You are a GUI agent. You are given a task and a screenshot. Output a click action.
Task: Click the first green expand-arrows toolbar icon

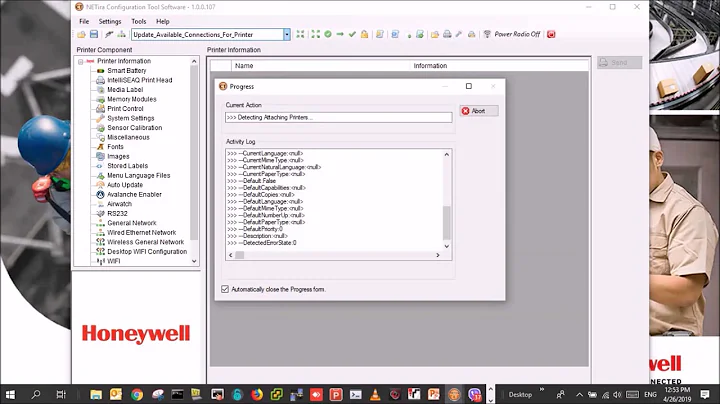coord(300,34)
